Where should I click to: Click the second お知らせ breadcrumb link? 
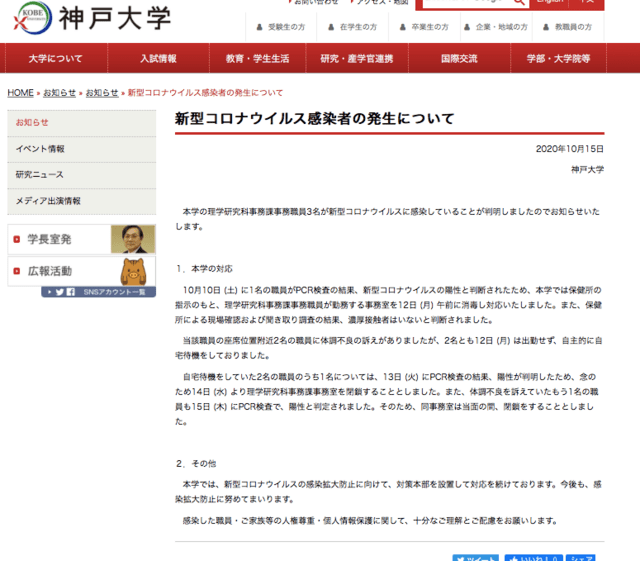tap(102, 93)
